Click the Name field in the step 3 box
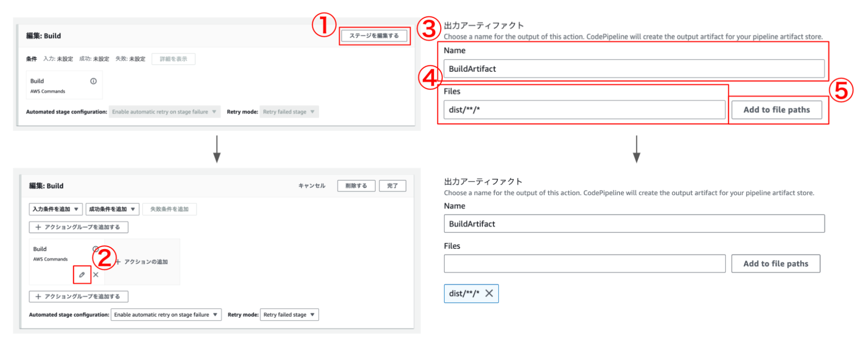The height and width of the screenshot is (350, 868). pyautogui.click(x=634, y=69)
